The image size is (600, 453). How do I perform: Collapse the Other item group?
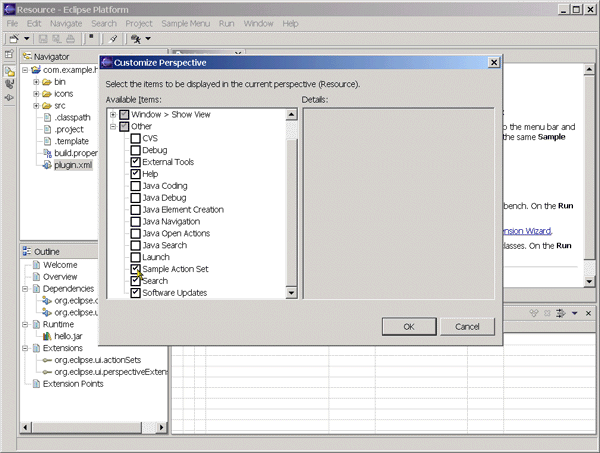tap(113, 126)
